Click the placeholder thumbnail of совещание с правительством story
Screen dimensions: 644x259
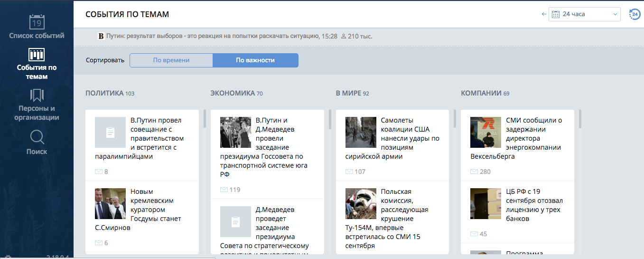pyautogui.click(x=110, y=133)
